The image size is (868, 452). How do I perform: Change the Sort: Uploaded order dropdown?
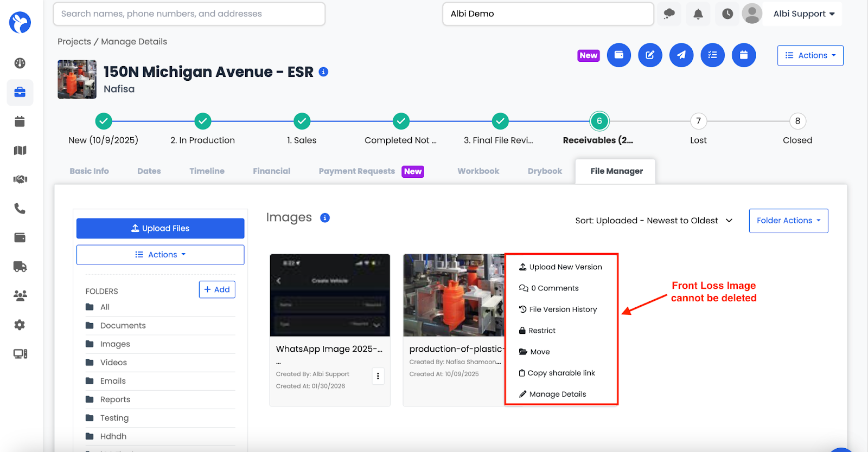click(654, 221)
